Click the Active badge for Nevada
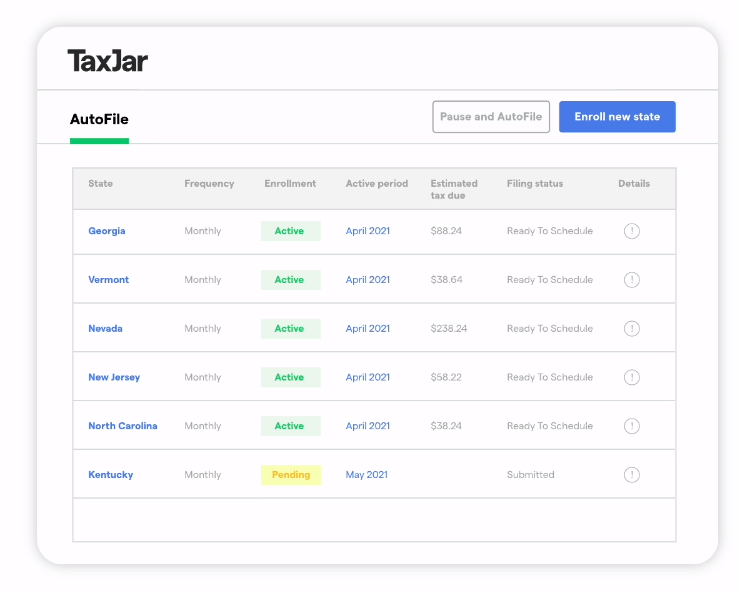739x594 pixels. coord(291,329)
